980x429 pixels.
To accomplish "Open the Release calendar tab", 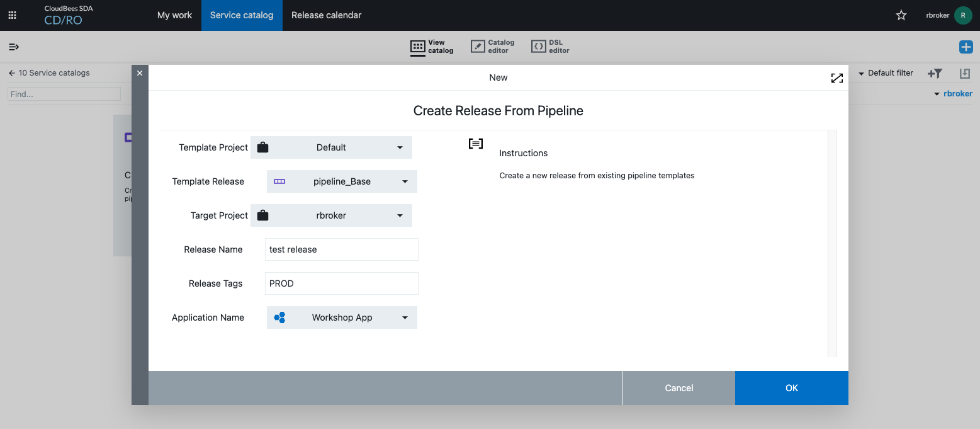I will click(326, 15).
